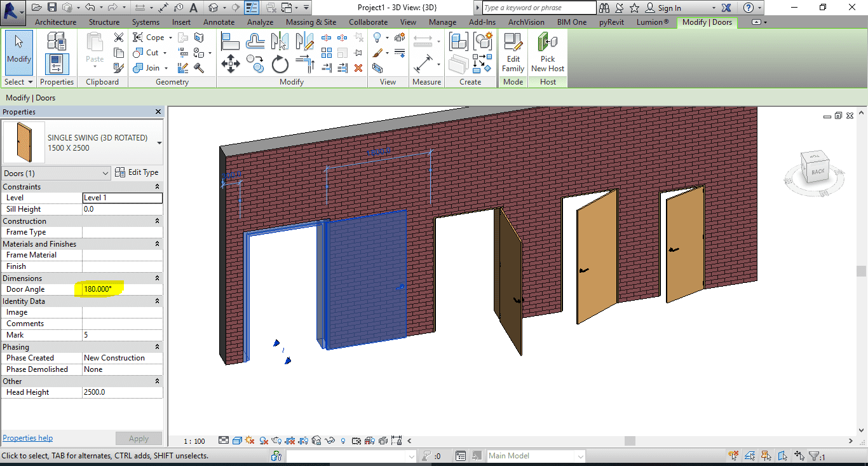
Task: Toggle Drag Elements on Selection in status bar
Action: point(799,456)
